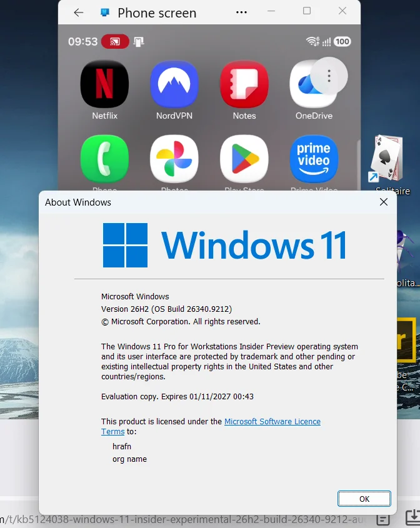Click the battery 100 indicator on phone

click(x=342, y=41)
